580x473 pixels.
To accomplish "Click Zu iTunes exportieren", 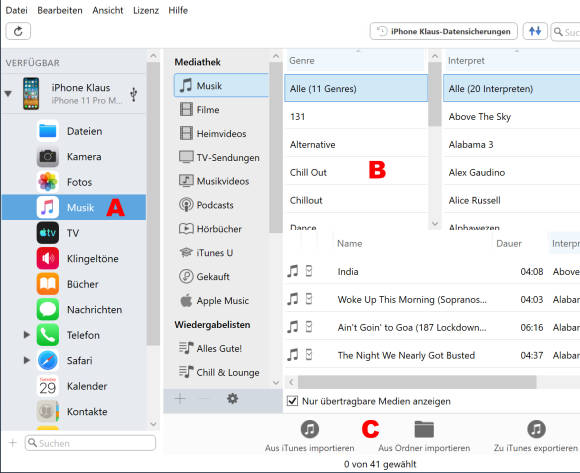I will [536, 436].
